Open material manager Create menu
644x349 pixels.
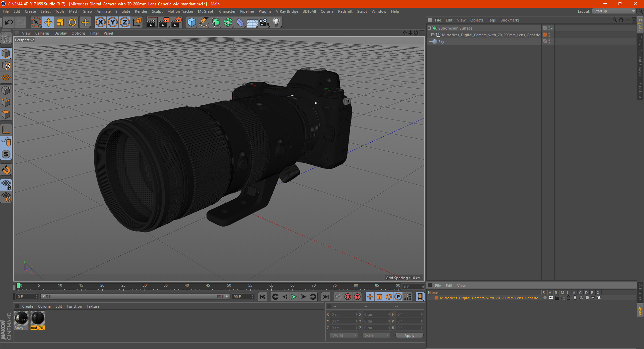pos(28,306)
